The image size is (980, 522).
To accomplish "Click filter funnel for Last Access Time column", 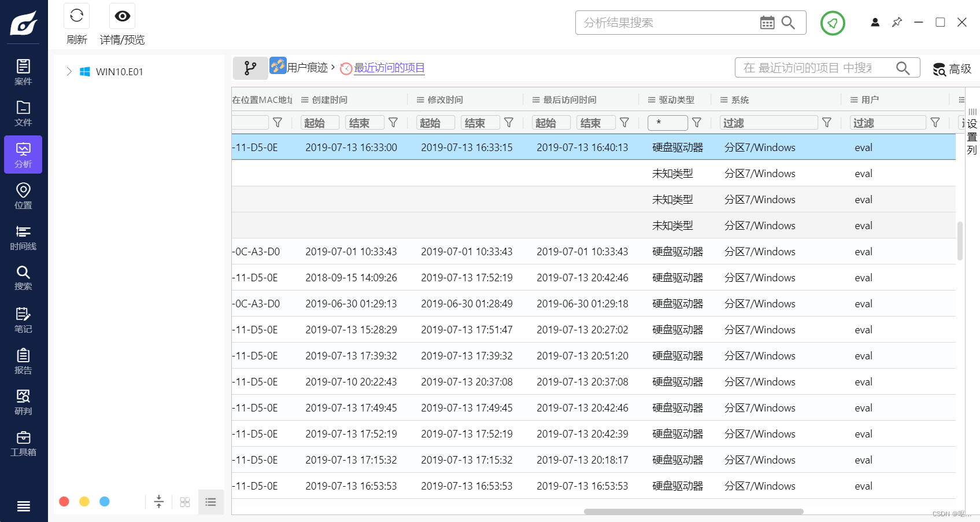I will (x=624, y=123).
